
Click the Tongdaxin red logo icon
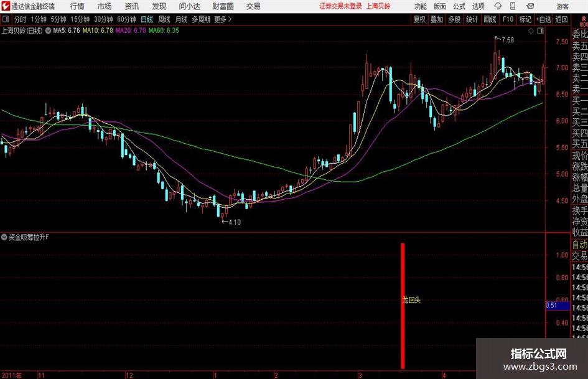[x=6, y=6]
